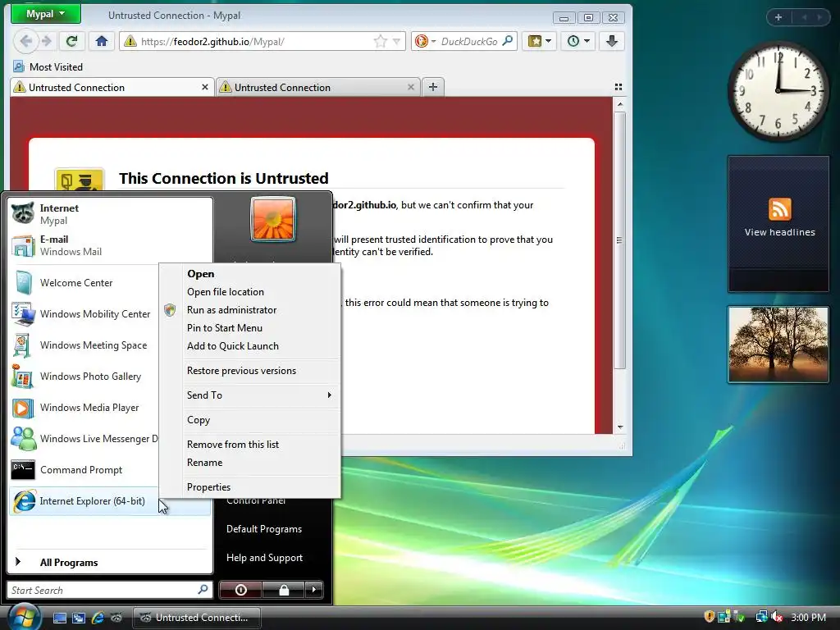
Task: Switch to the first Untrusted Connection tab
Action: pyautogui.click(x=112, y=87)
